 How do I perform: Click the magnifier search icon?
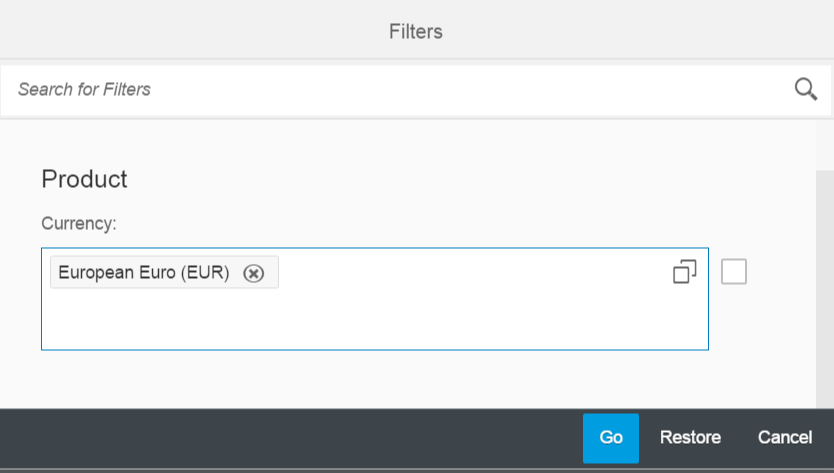(805, 89)
